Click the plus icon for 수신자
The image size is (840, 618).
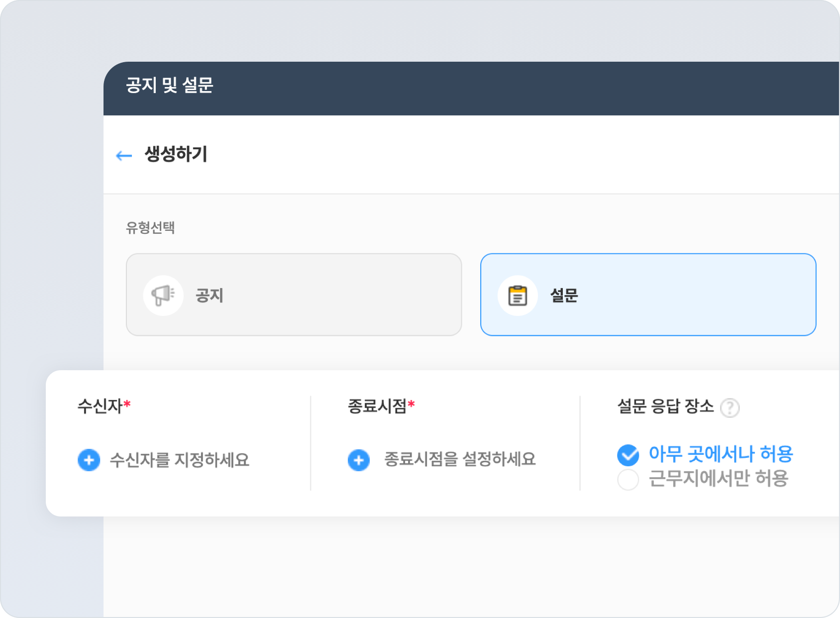point(89,460)
